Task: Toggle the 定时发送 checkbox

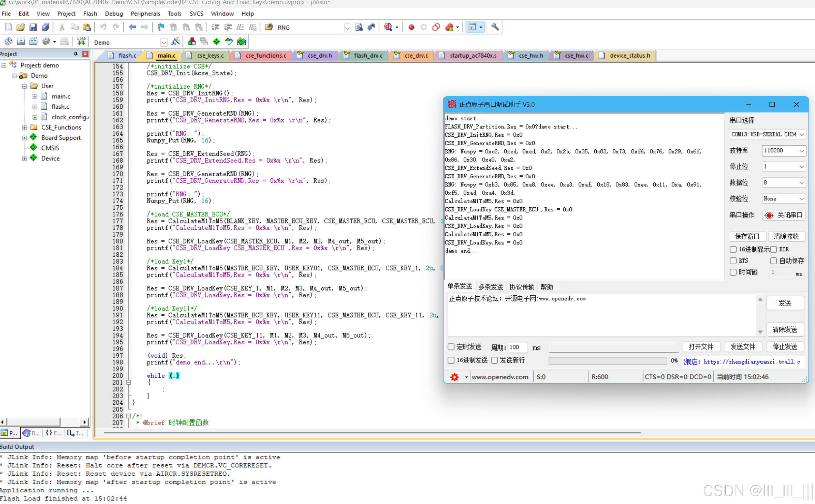Action: [x=451, y=347]
